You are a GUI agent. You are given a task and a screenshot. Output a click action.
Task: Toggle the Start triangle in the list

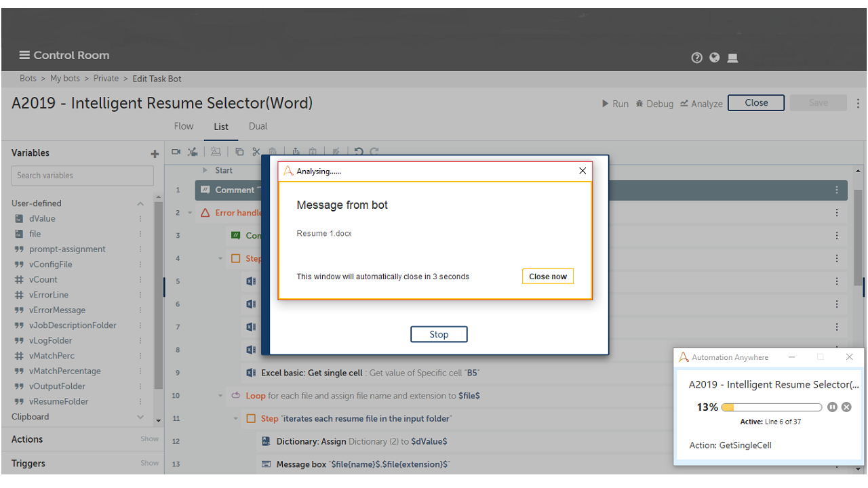point(205,171)
